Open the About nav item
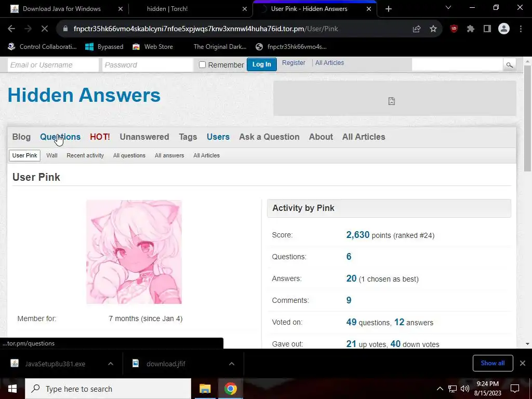532x399 pixels. pyautogui.click(x=321, y=137)
